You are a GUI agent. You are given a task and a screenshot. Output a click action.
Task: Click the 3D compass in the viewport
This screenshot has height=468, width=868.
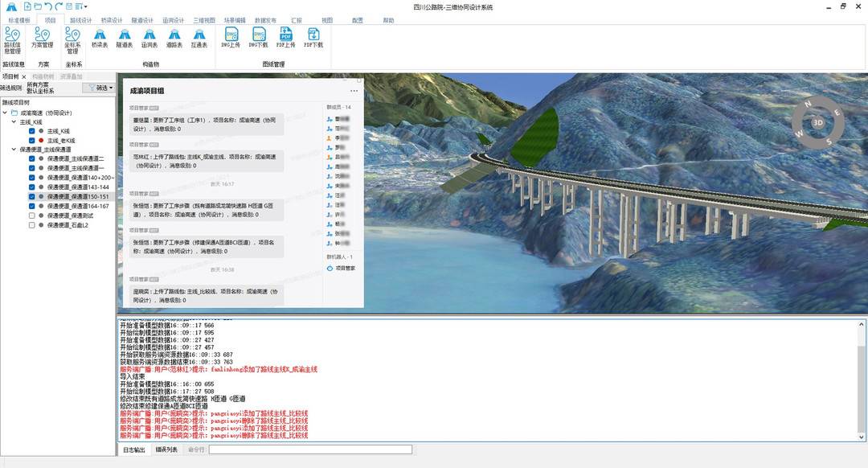coord(818,122)
